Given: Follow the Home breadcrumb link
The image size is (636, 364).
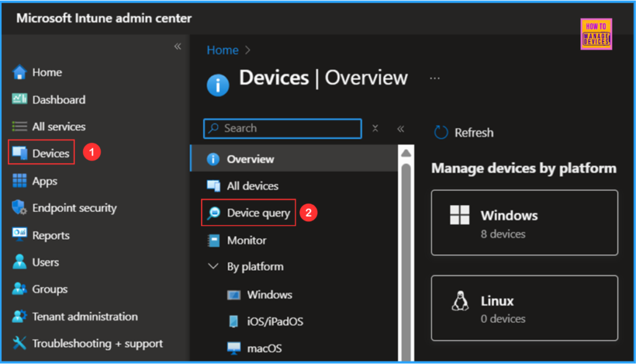Looking at the screenshot, I should [223, 50].
